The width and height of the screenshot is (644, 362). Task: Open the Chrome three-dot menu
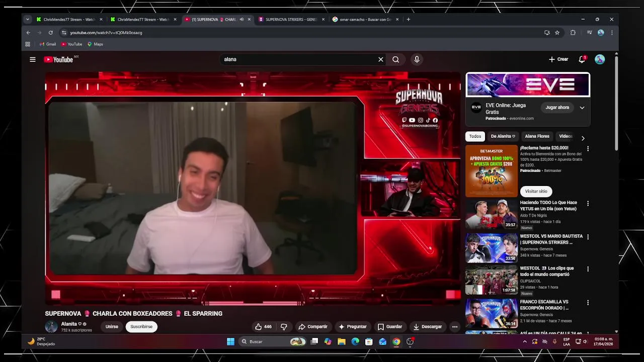point(612,33)
